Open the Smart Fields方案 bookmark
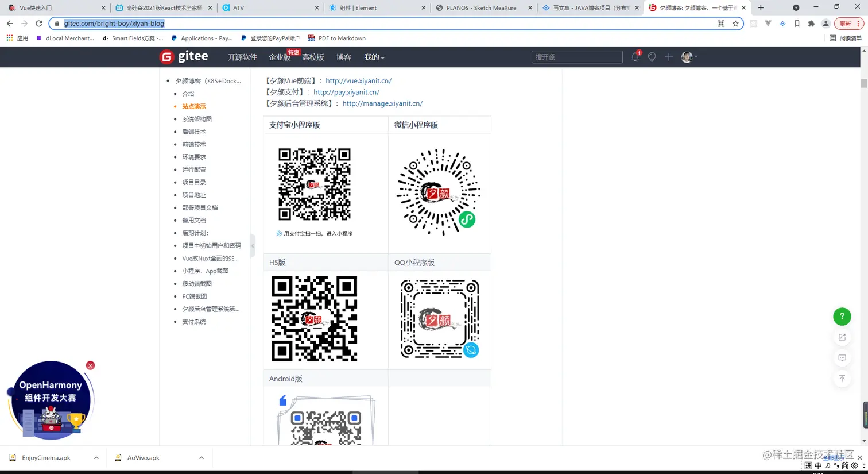 coord(133,38)
